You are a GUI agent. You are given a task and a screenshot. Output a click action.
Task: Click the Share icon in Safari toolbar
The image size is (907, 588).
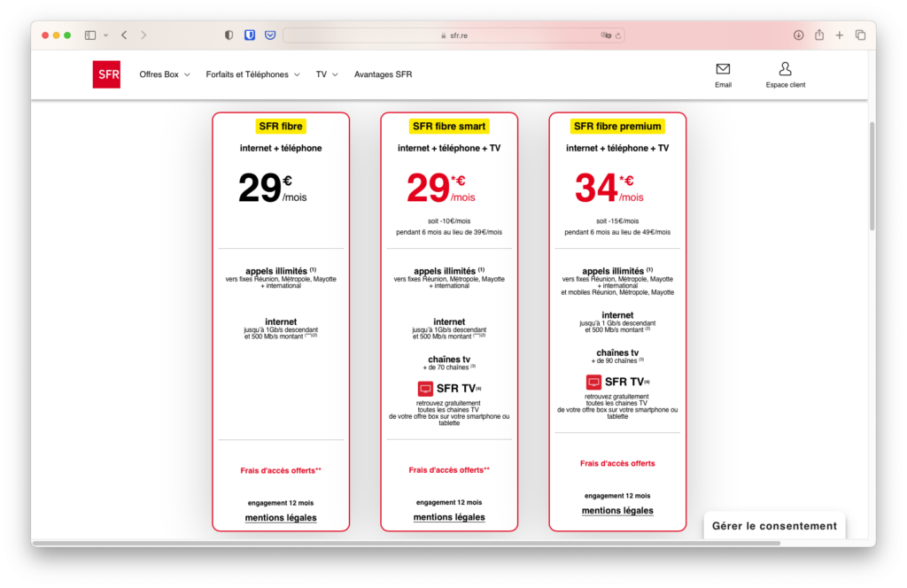tap(819, 35)
